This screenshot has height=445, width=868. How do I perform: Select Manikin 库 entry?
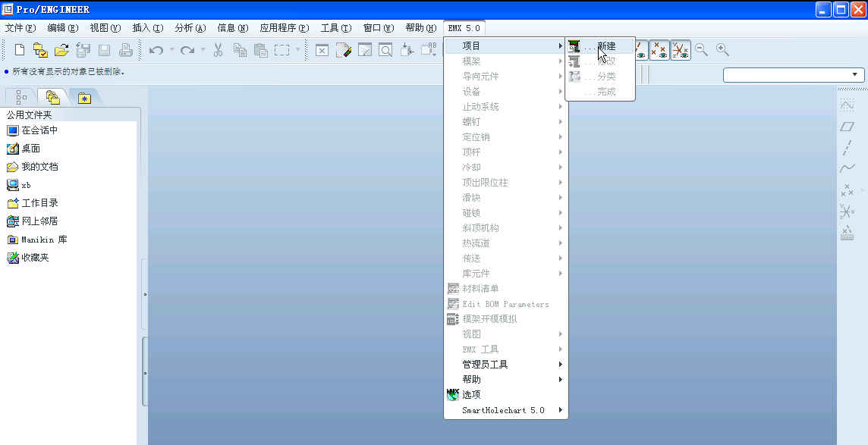pos(36,240)
